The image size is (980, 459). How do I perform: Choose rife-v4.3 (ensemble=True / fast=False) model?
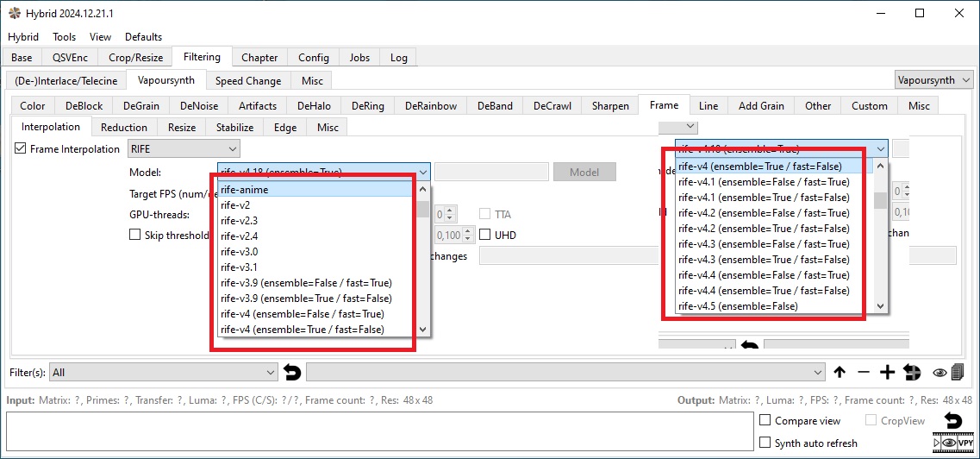click(x=764, y=260)
